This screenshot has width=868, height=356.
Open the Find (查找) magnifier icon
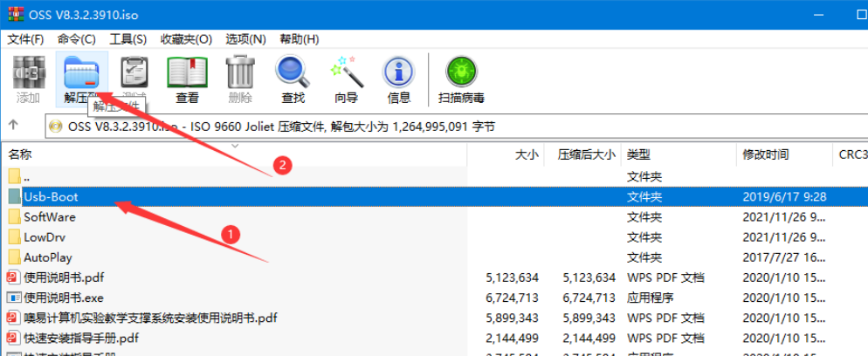(x=293, y=77)
